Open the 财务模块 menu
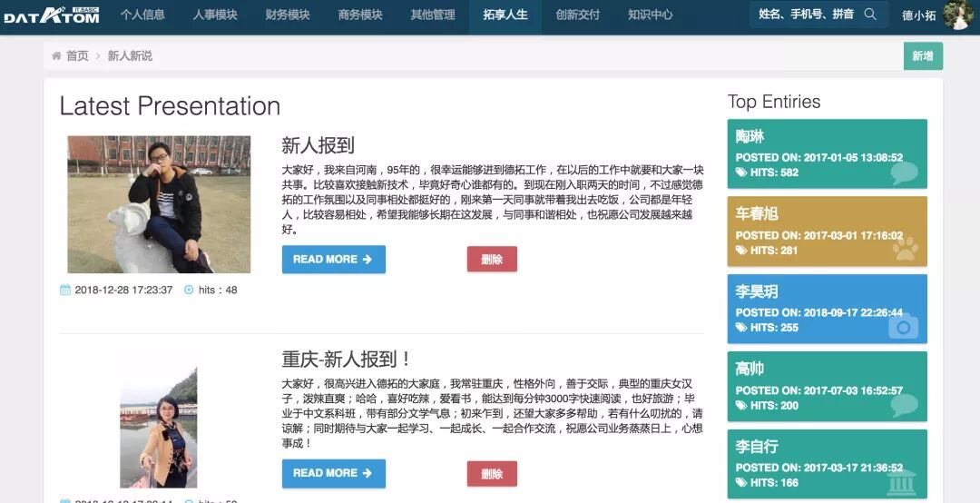This screenshot has width=980, height=503. [288, 15]
